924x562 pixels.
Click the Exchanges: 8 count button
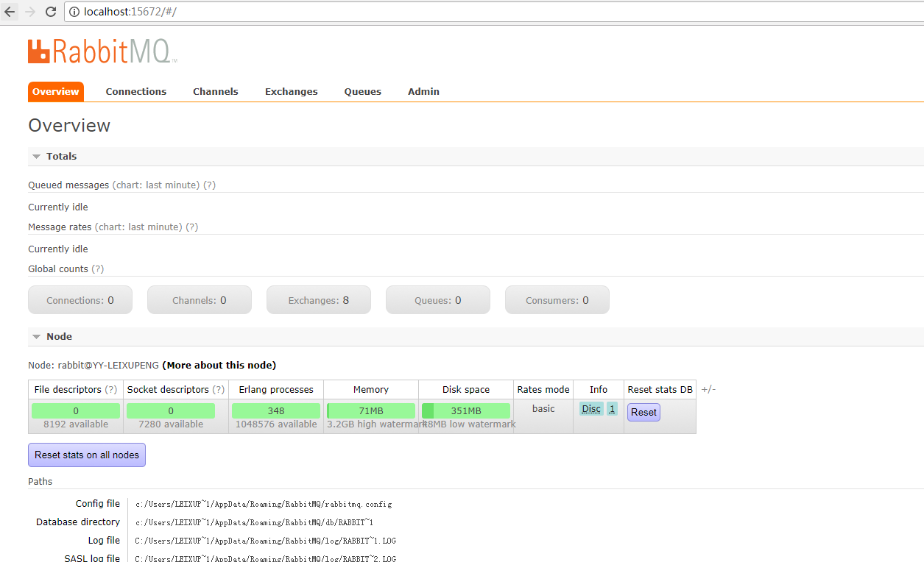[x=319, y=300]
